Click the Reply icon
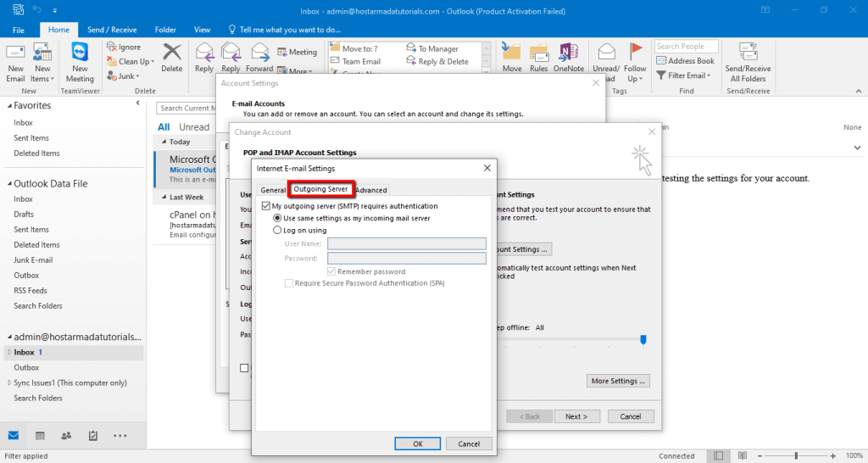The image size is (868, 463). (204, 52)
